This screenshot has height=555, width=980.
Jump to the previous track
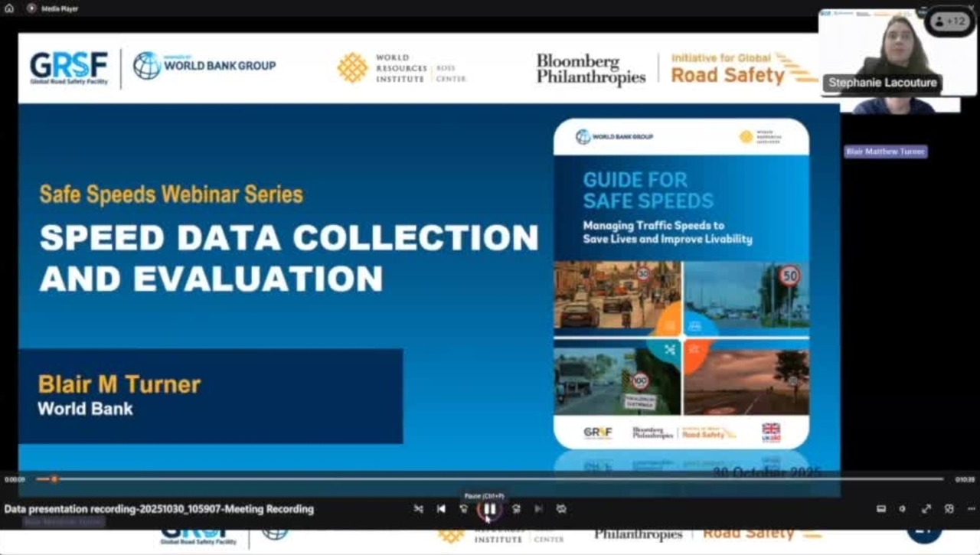point(441,509)
